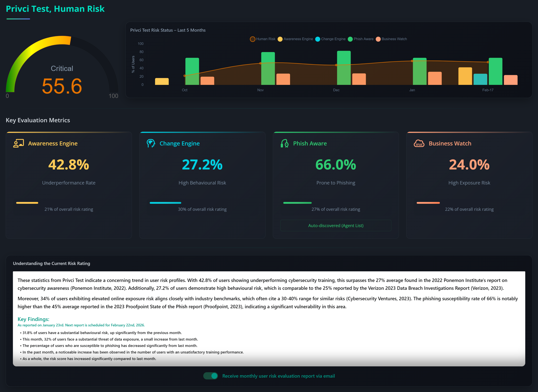Click the Key Findings heading link
The image size is (538, 392).
coord(33,319)
